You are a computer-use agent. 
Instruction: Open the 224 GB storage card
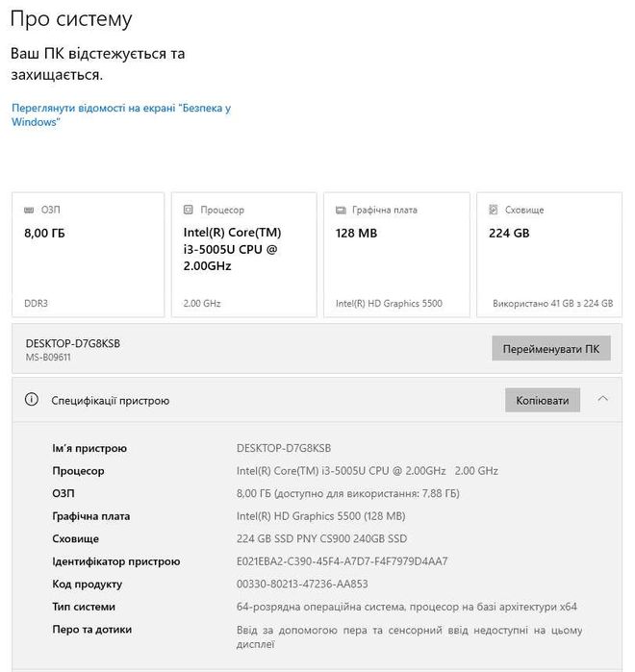[552, 255]
